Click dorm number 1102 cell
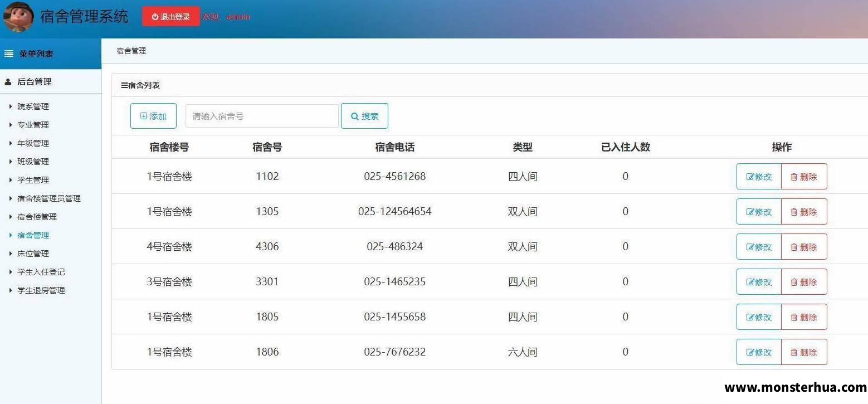 coord(267,177)
